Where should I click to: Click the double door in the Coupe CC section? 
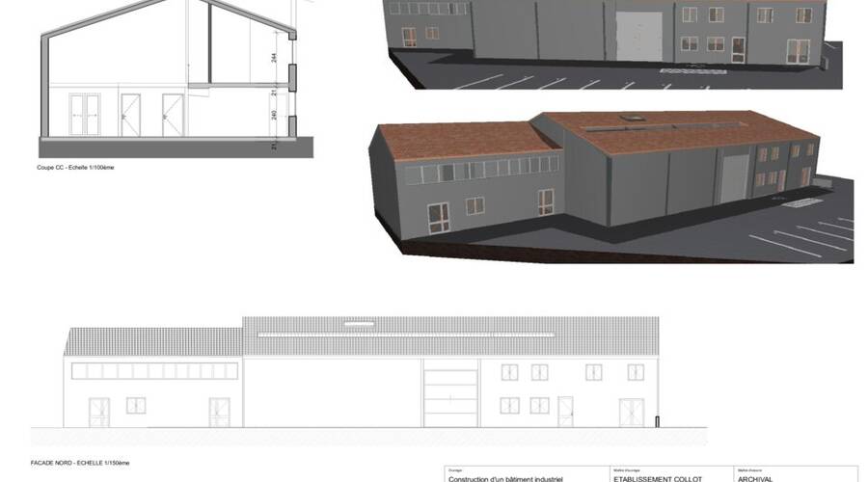pos(86,114)
